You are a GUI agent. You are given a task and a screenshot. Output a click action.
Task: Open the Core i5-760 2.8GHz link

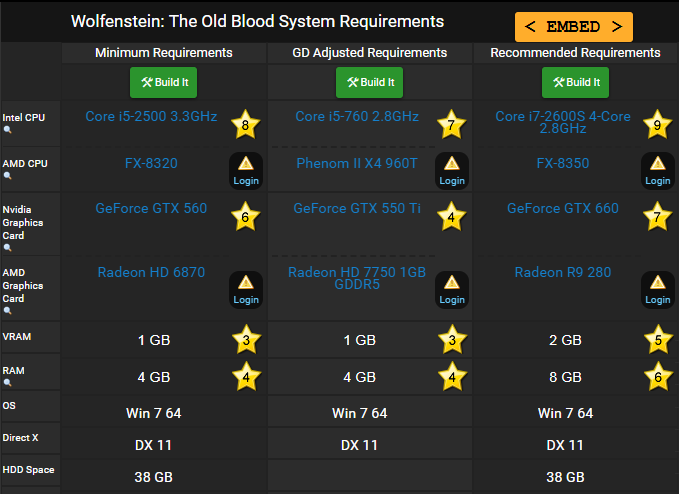coord(357,116)
